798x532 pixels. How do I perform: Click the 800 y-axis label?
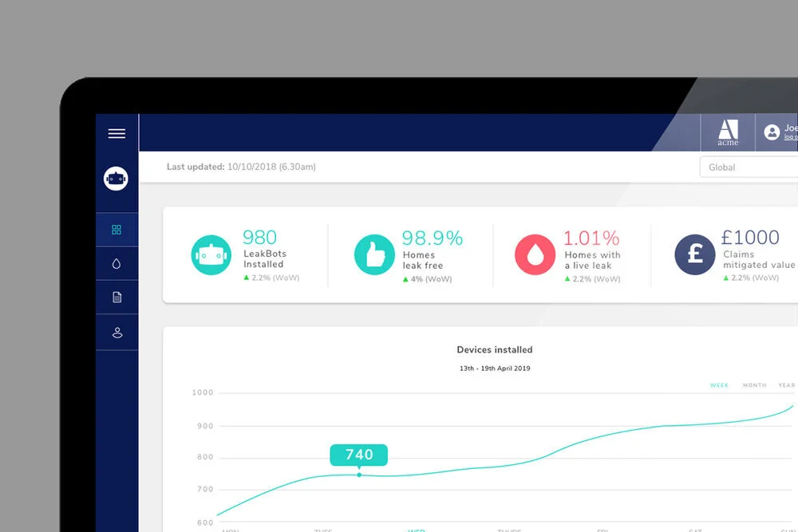tap(205, 457)
